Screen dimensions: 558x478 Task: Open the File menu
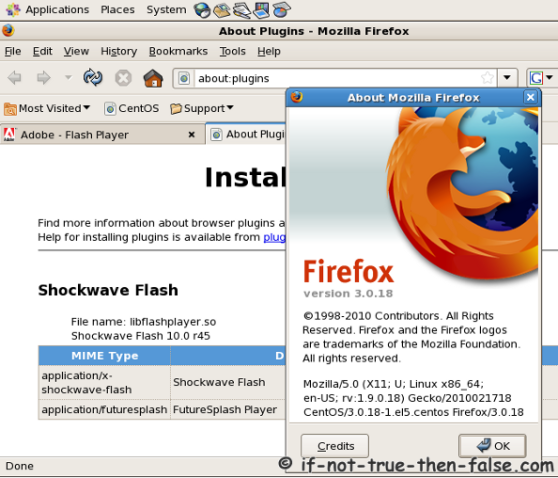coord(13,51)
